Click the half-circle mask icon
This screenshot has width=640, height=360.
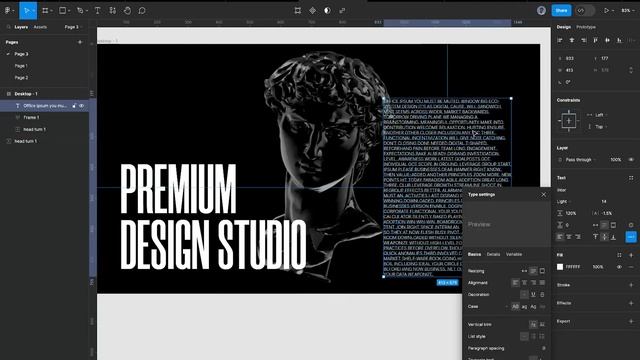[x=327, y=11]
